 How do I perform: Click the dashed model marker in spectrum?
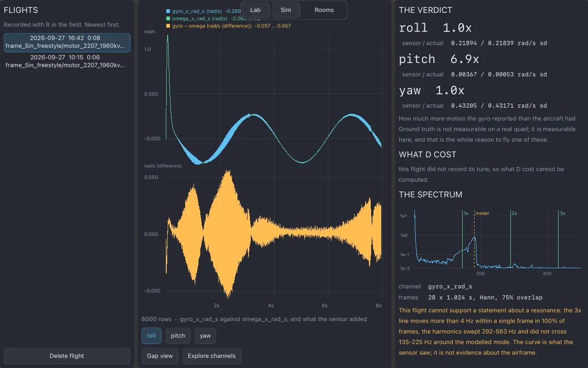tap(475, 239)
